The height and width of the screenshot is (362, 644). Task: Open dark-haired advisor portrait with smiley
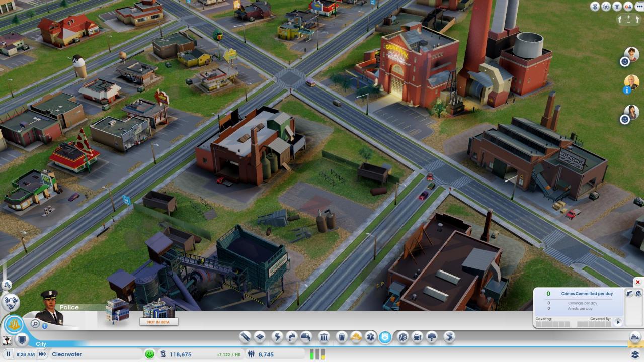coord(631,112)
